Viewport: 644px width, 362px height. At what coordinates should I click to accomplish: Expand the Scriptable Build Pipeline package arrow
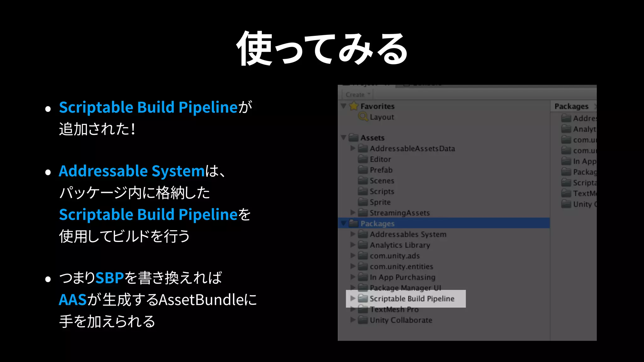click(x=353, y=298)
